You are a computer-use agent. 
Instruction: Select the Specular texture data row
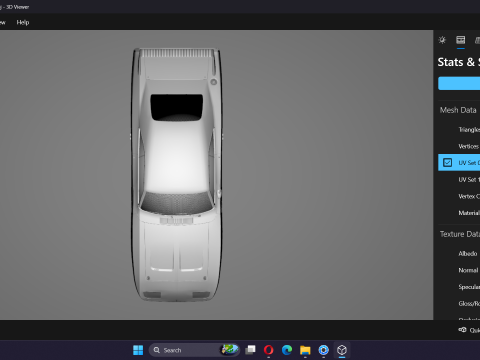tap(459, 287)
